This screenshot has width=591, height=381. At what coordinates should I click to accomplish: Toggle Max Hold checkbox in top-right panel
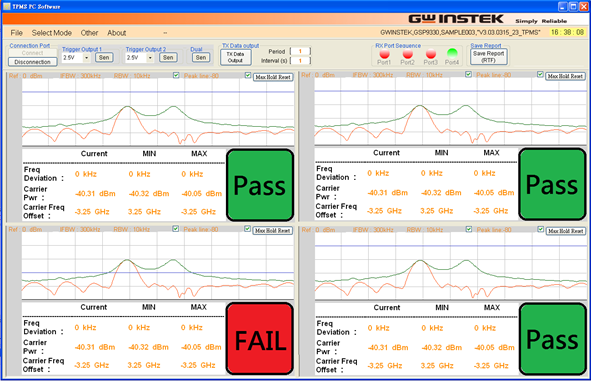tap(540, 75)
